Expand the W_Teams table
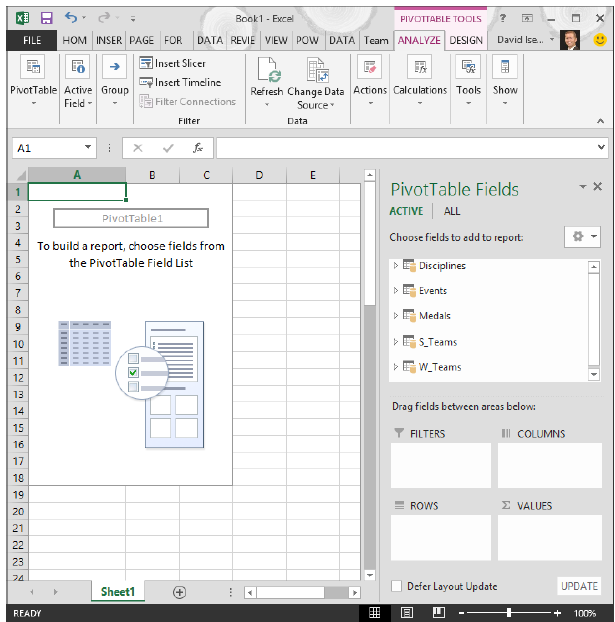 396,367
